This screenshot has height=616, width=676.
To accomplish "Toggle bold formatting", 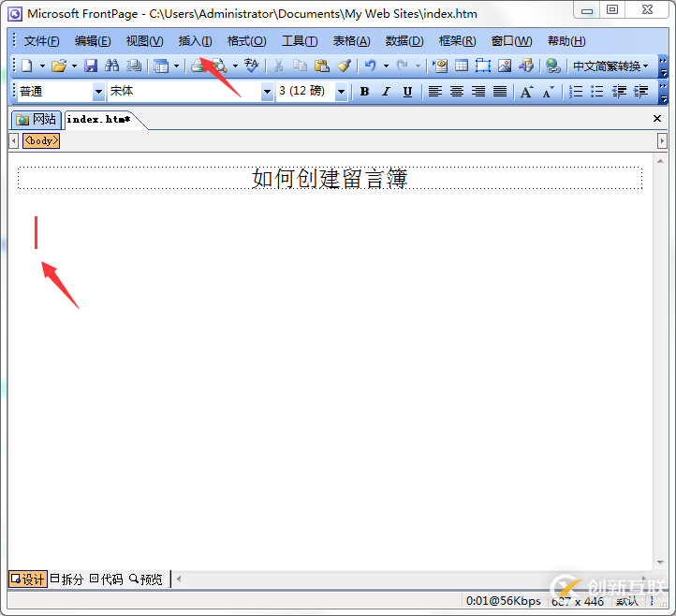I will [x=365, y=92].
